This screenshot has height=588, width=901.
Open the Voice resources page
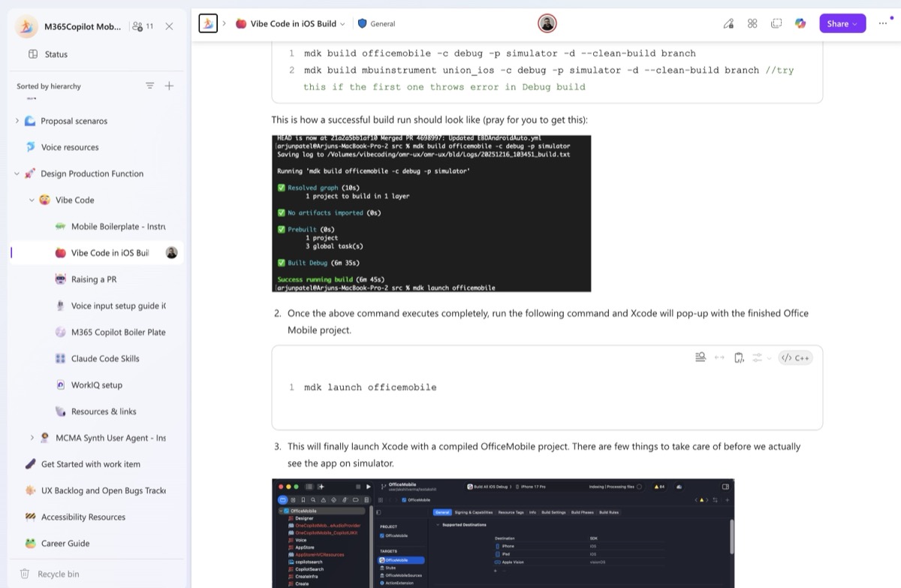70,147
